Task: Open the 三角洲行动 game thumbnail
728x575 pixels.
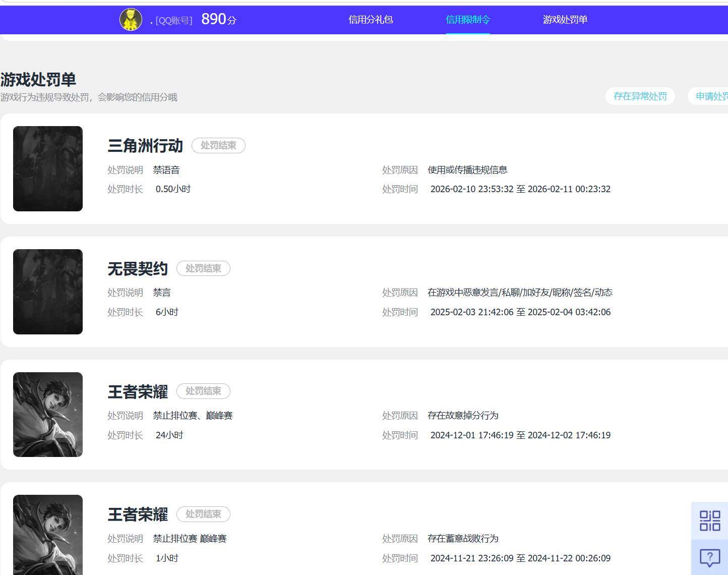Action: point(48,168)
